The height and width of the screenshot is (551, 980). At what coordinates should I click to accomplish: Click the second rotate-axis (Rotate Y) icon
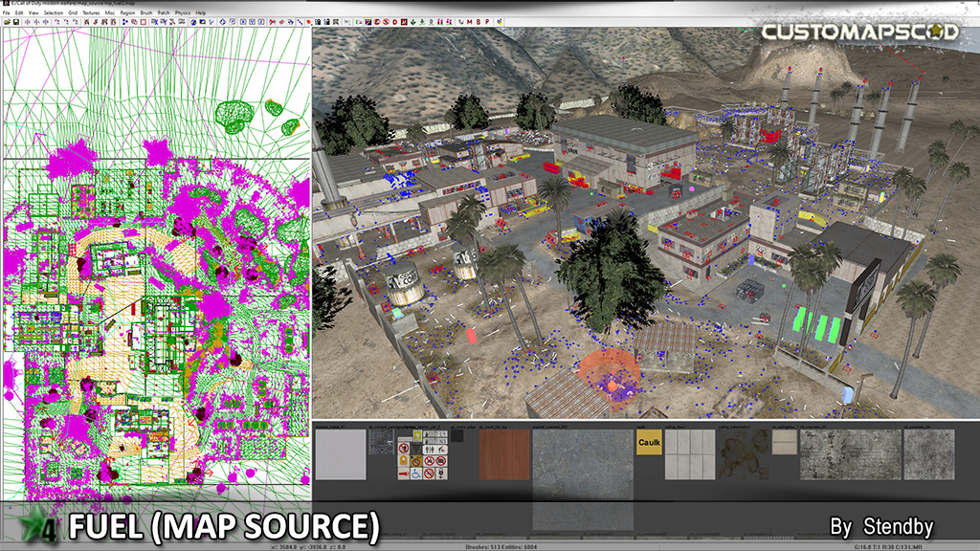[66, 22]
